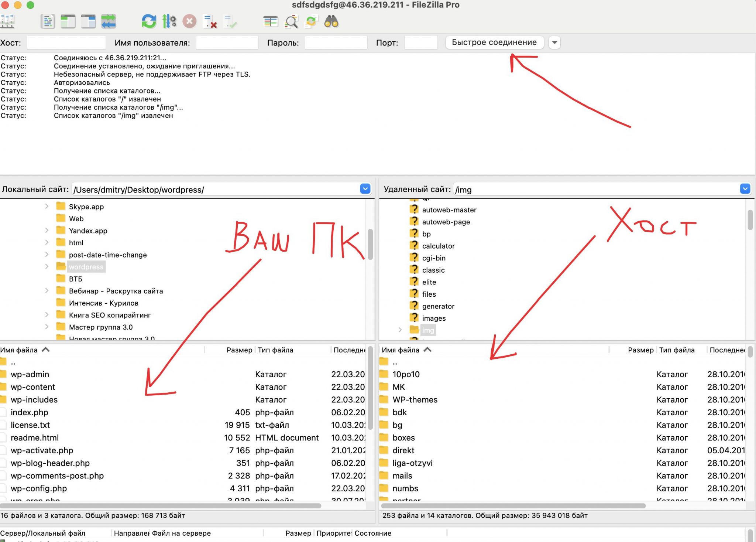
Task: Click the calculator unknown-folder question icon
Action: click(x=414, y=246)
